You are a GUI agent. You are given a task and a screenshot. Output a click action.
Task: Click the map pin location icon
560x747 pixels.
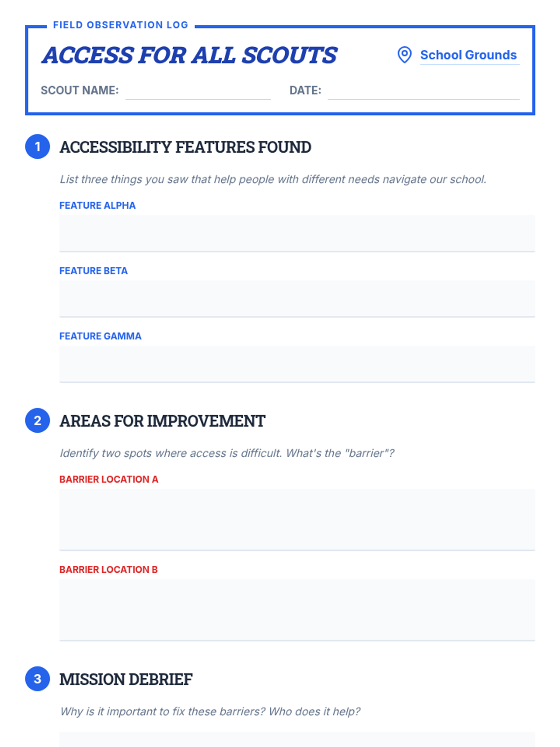pyautogui.click(x=404, y=55)
